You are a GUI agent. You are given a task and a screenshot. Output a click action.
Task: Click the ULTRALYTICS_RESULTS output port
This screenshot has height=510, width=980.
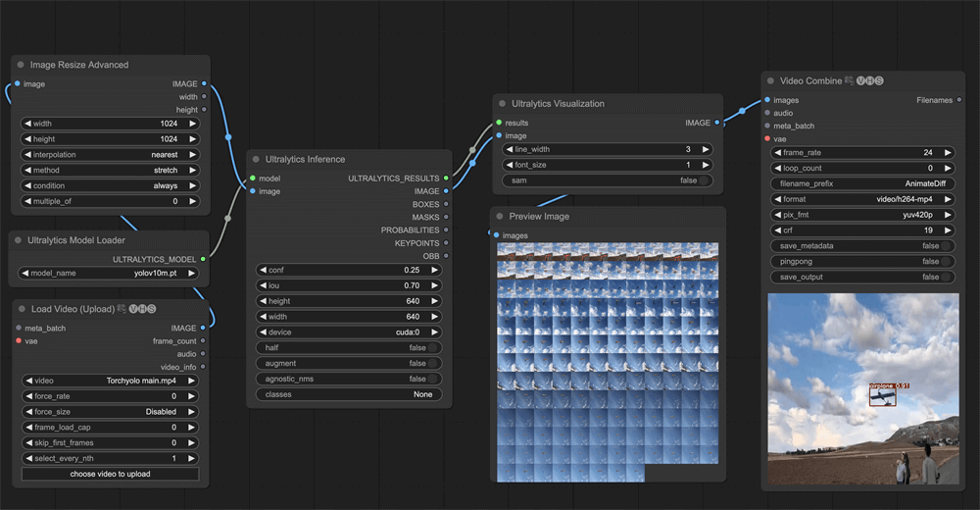(446, 178)
